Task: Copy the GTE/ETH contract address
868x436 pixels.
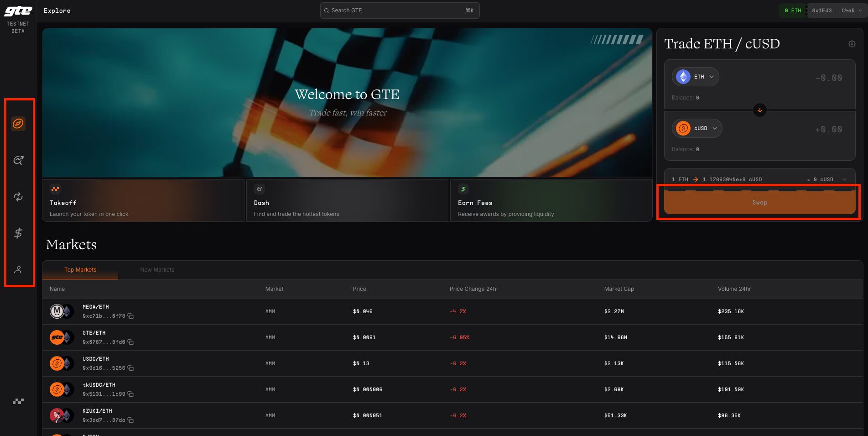Action: pyautogui.click(x=130, y=342)
